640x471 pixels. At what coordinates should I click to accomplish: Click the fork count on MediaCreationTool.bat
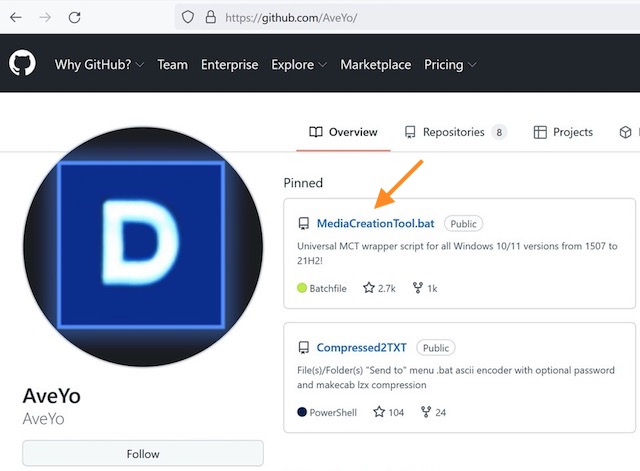click(x=426, y=288)
